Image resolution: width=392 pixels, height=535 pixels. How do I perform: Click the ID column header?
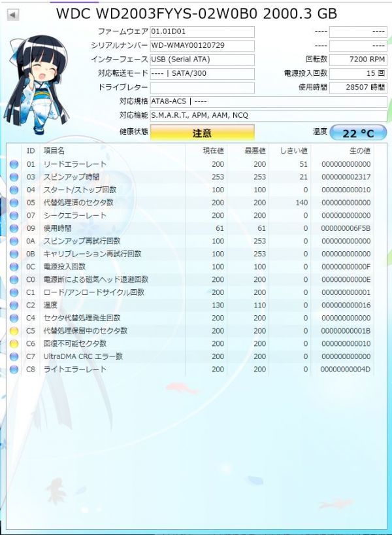click(31, 151)
